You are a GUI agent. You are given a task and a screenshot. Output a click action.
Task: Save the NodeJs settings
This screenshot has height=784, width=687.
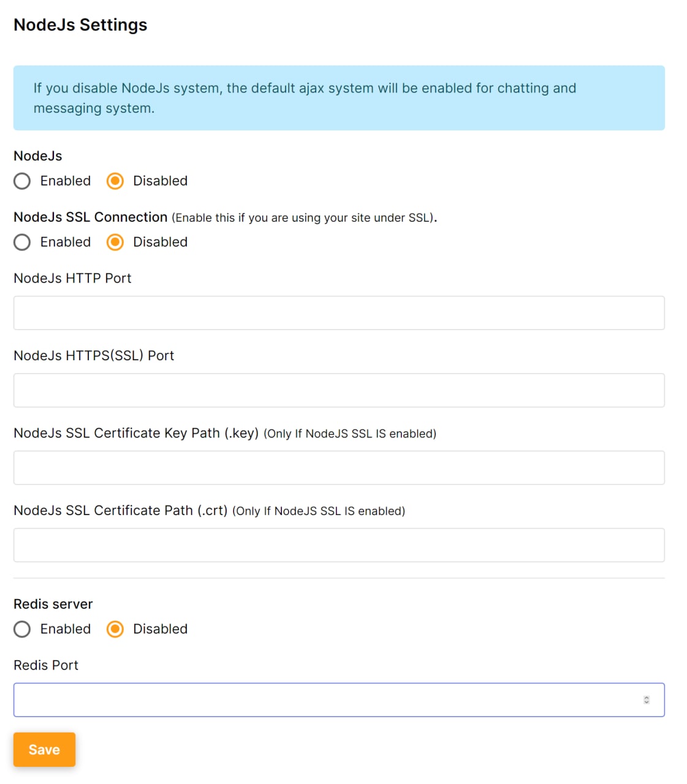click(44, 750)
